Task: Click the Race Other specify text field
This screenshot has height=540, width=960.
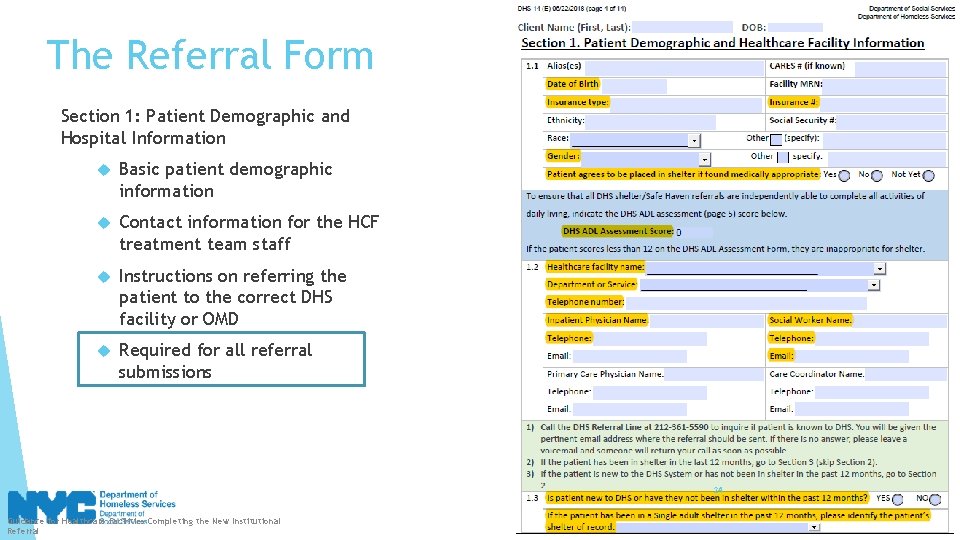Action: (883, 140)
